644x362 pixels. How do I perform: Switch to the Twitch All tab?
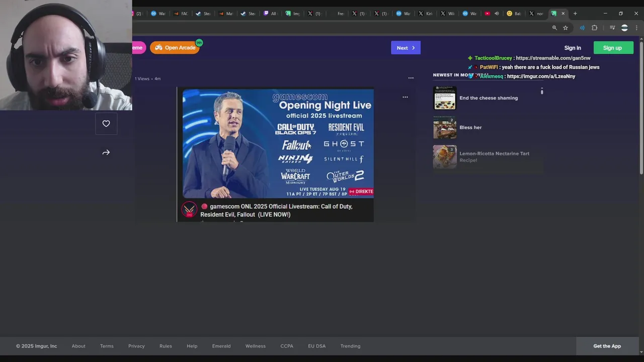(270, 14)
